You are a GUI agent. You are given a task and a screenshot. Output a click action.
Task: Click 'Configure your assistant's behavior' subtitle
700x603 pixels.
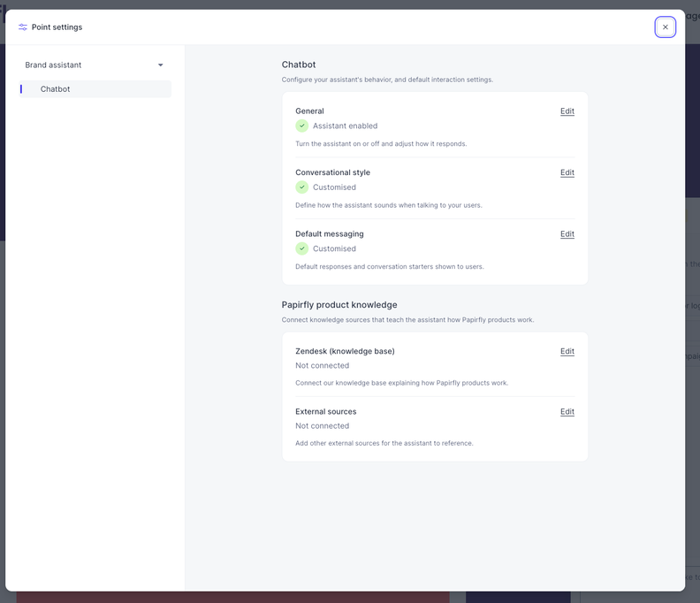click(387, 80)
